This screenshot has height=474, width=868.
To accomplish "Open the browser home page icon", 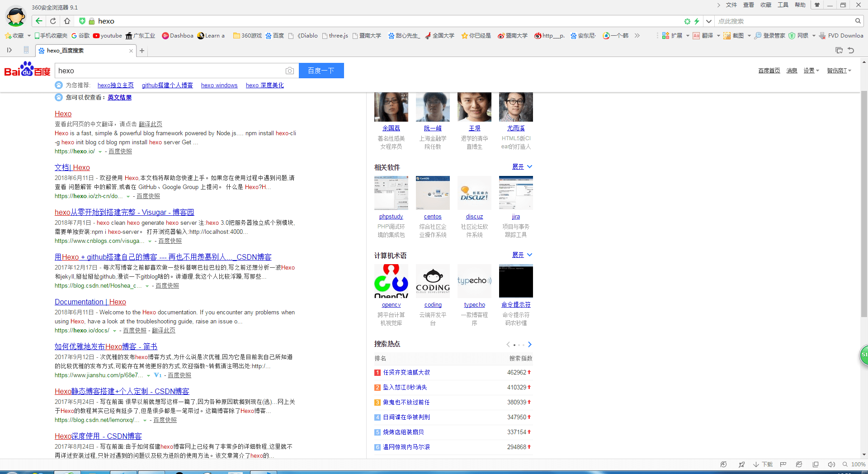I will point(67,21).
